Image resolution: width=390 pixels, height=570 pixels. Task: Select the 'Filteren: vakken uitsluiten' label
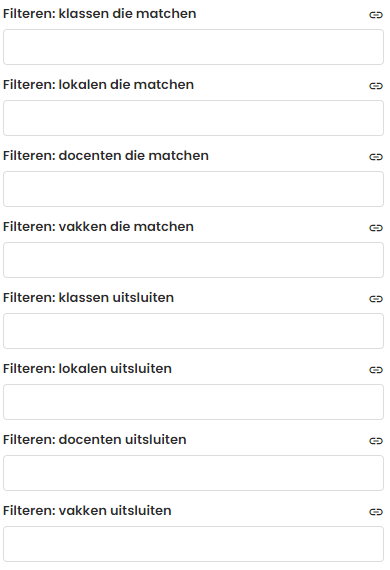point(87,511)
